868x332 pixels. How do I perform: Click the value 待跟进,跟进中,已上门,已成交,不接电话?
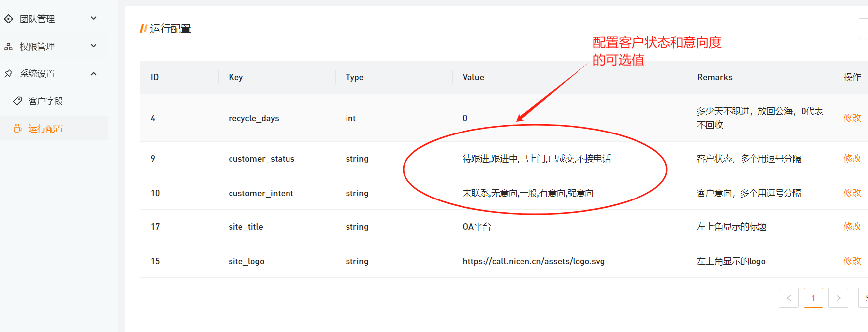pyautogui.click(x=537, y=159)
